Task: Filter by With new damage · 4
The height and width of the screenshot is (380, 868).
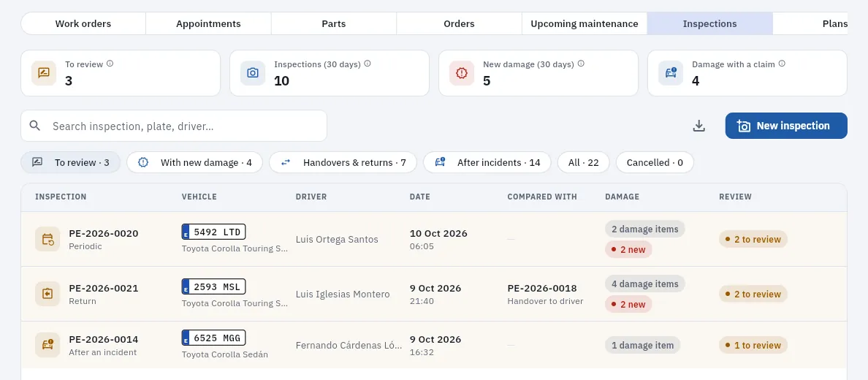Action: (194, 162)
